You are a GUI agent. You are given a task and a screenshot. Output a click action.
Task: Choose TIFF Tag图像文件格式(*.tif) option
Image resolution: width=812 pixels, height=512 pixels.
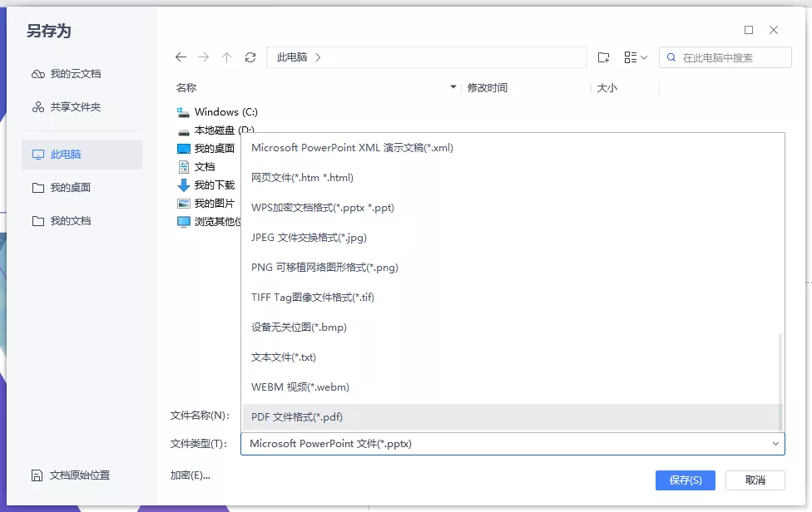coord(512,298)
